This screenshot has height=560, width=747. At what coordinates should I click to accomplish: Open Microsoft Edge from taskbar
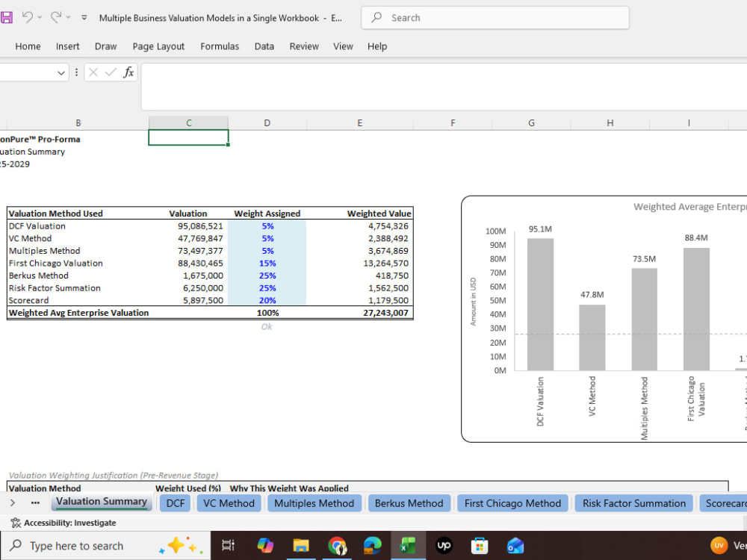pyautogui.click(x=373, y=546)
